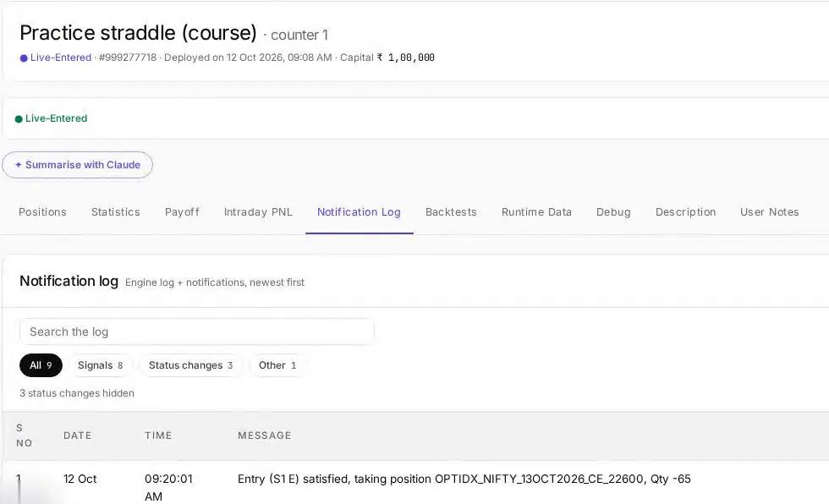Click the 3 status changes hidden note
The width and height of the screenshot is (829, 504).
click(x=77, y=393)
